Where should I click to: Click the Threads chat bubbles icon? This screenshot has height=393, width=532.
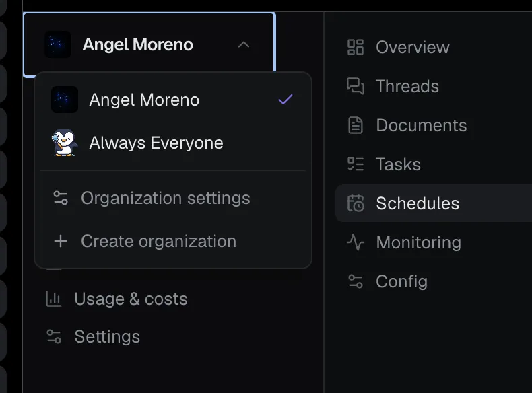[x=356, y=86]
